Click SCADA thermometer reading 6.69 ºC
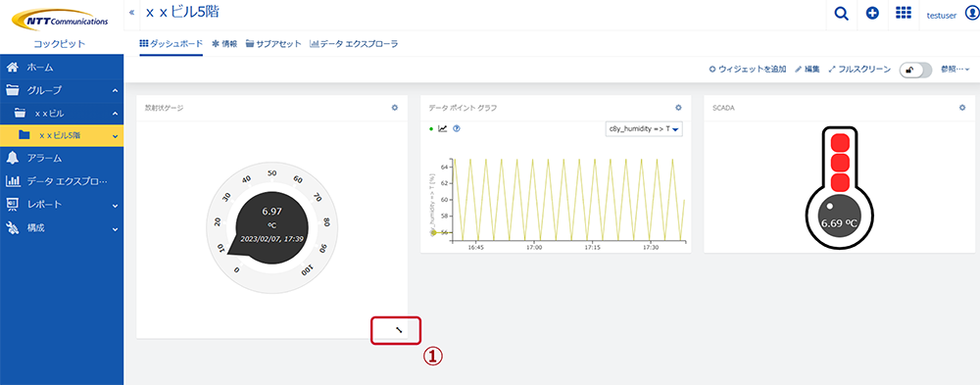 [840, 223]
